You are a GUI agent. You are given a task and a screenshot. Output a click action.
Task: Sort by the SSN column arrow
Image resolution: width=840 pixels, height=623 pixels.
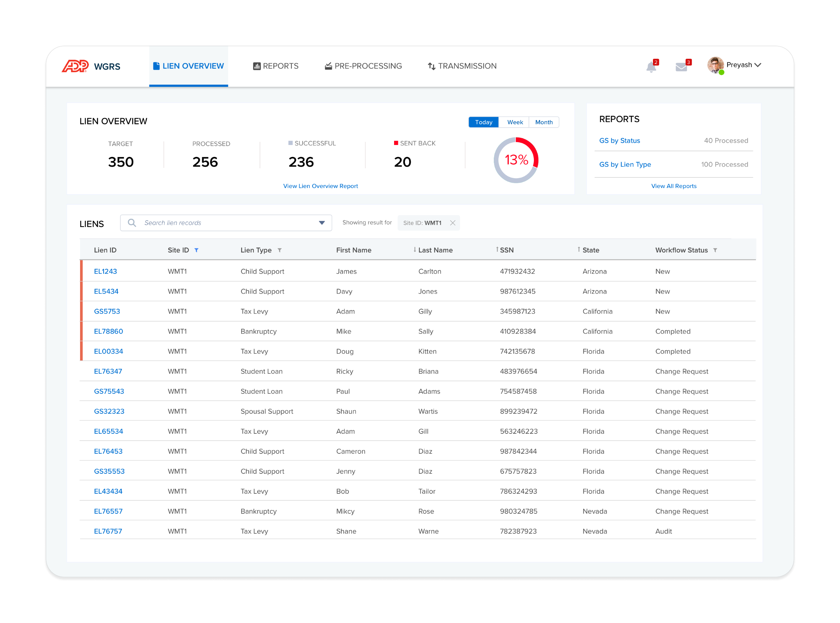pos(497,250)
